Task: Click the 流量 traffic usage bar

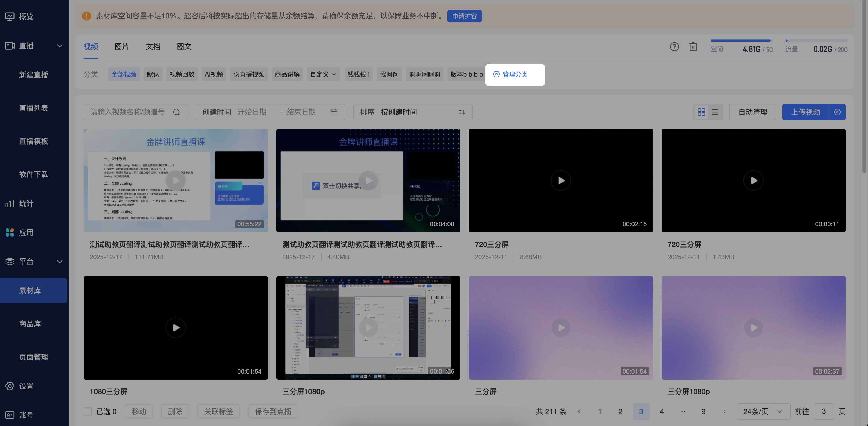Action: point(816,40)
